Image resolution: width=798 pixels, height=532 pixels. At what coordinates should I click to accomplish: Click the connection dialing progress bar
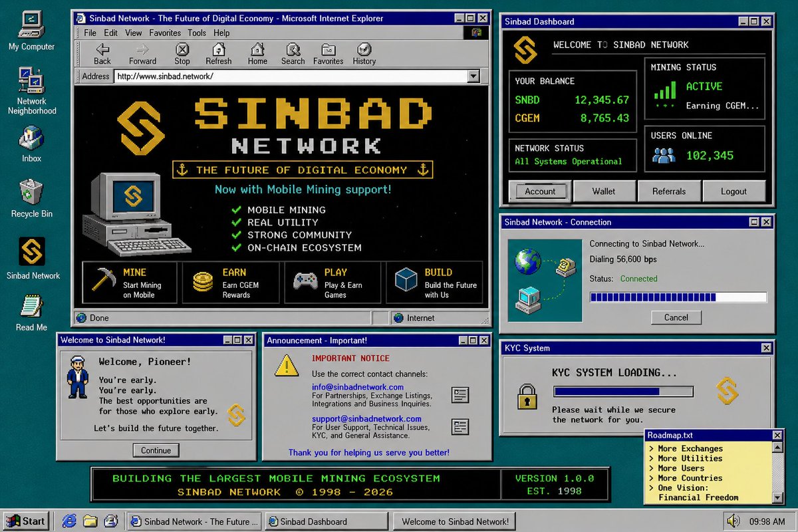tap(678, 297)
